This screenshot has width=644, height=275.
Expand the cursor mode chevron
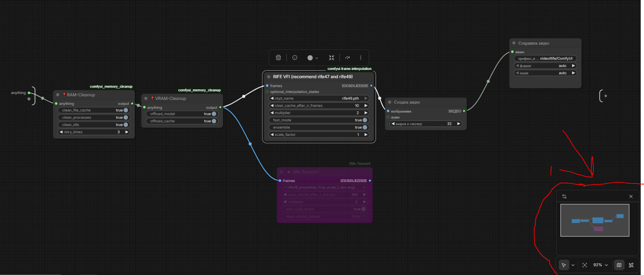click(573, 265)
